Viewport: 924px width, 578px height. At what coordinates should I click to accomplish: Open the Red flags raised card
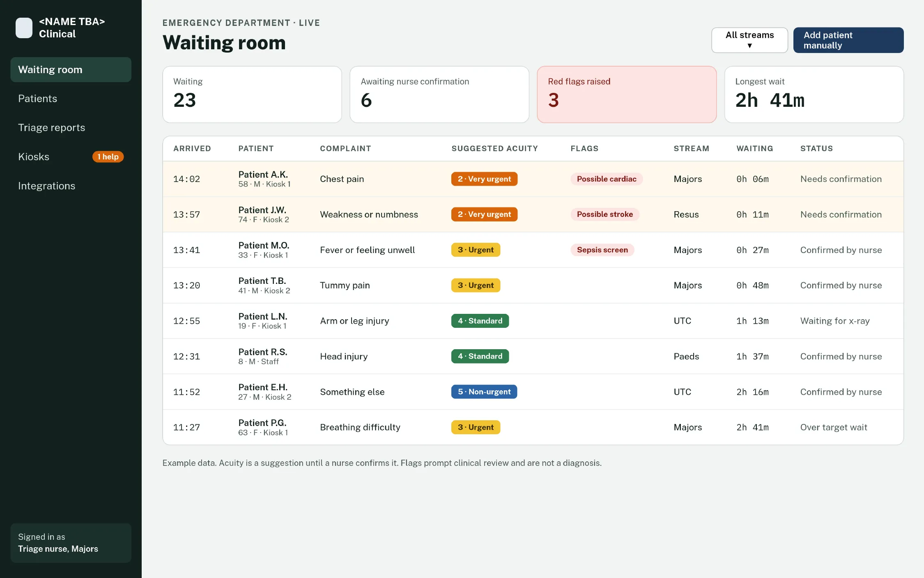coord(627,94)
